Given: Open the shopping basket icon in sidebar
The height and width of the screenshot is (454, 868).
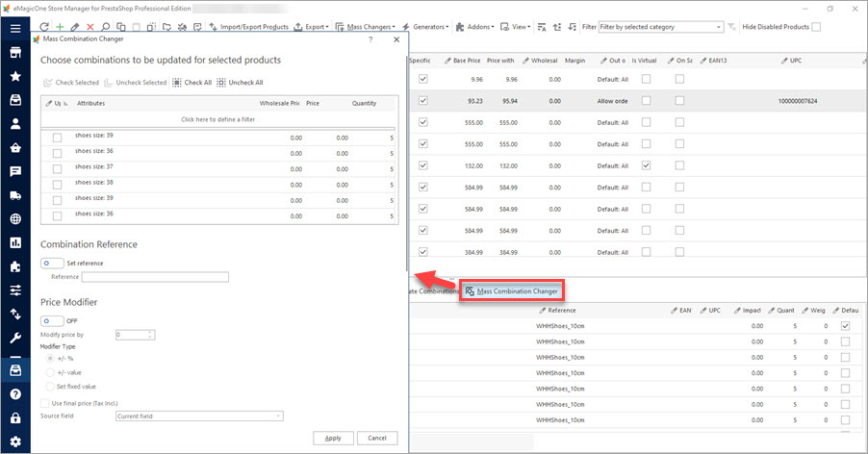Looking at the screenshot, I should [15, 148].
